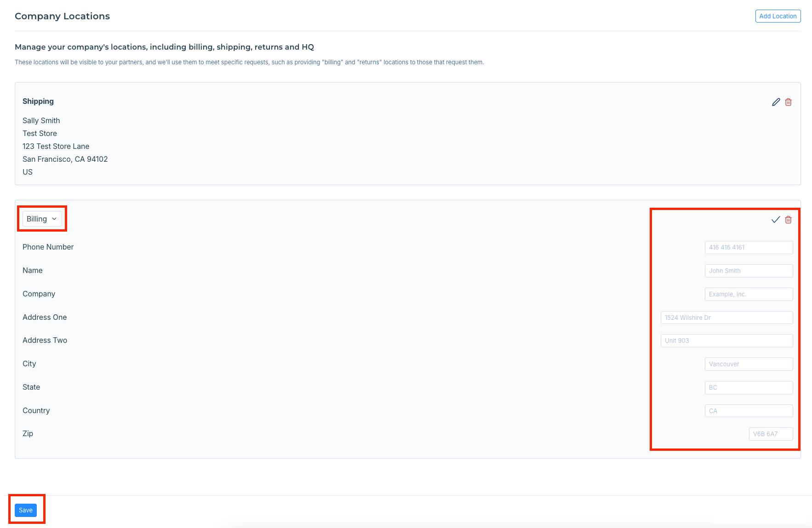
Task: Open the Billing location type dropdown
Action: coord(42,219)
